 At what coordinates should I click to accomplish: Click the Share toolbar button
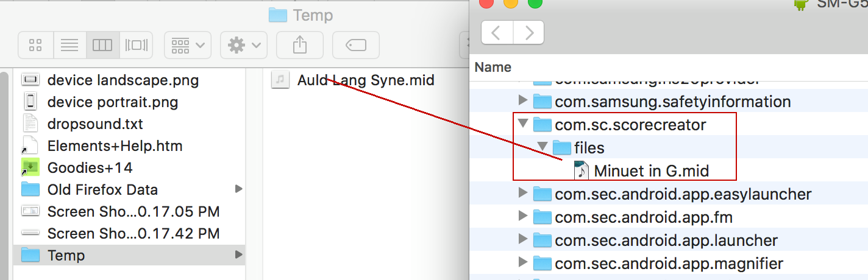pos(300,45)
